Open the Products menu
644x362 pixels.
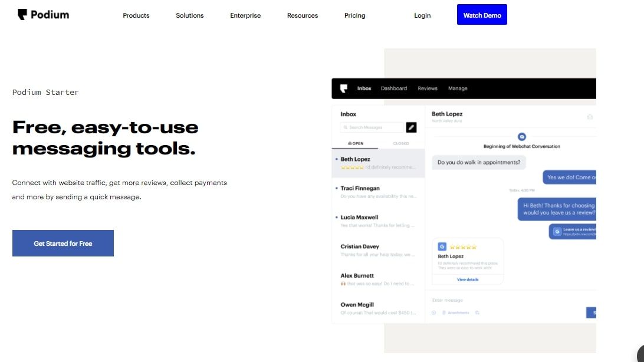tap(136, 15)
